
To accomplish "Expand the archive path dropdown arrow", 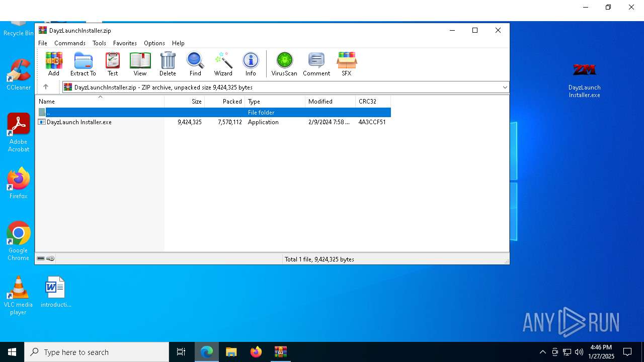I will coord(505,87).
